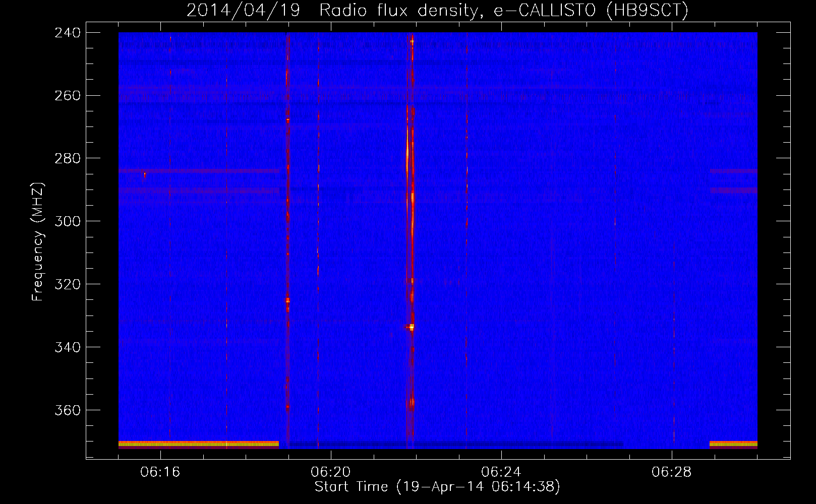Viewport: 816px width, 504px height.
Task: Select the frequency tick label 340
Action: point(68,348)
